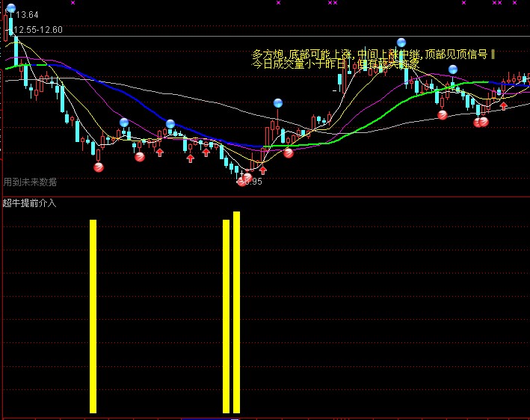Click the 13.64 high price label
Viewport: 530px width, 420px height.
click(27, 15)
